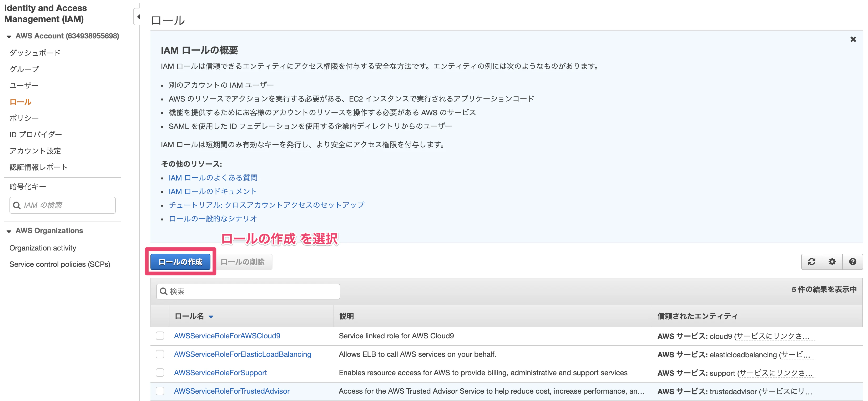This screenshot has height=401, width=868.
Task: Open アカウント設定 in the sidebar
Action: click(x=36, y=151)
